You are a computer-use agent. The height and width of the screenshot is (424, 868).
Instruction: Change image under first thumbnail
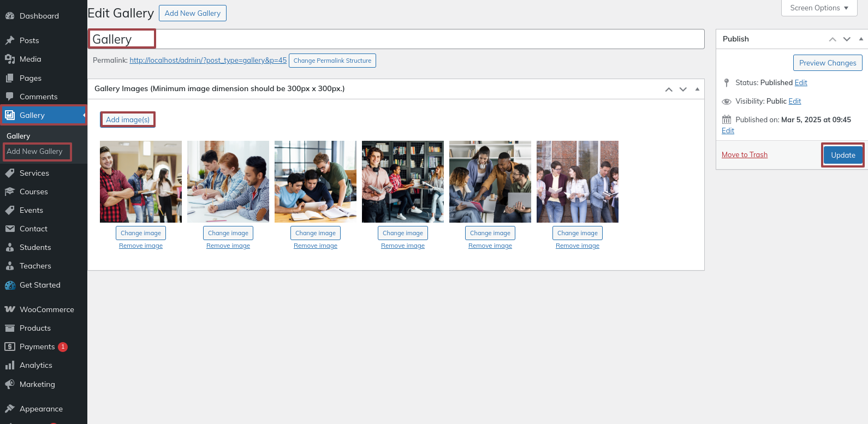tap(141, 233)
